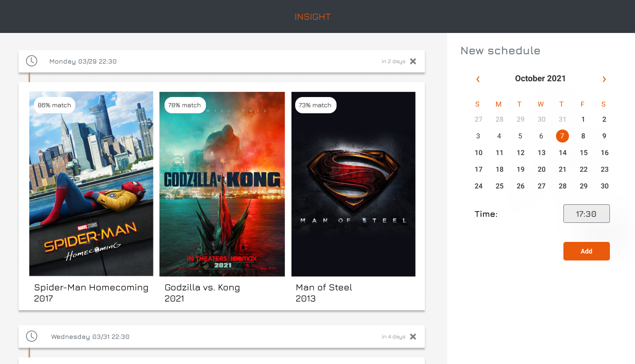635x364 pixels.
Task: Click clock icon beside Wednesday 03/31 22:30
Action: click(31, 336)
